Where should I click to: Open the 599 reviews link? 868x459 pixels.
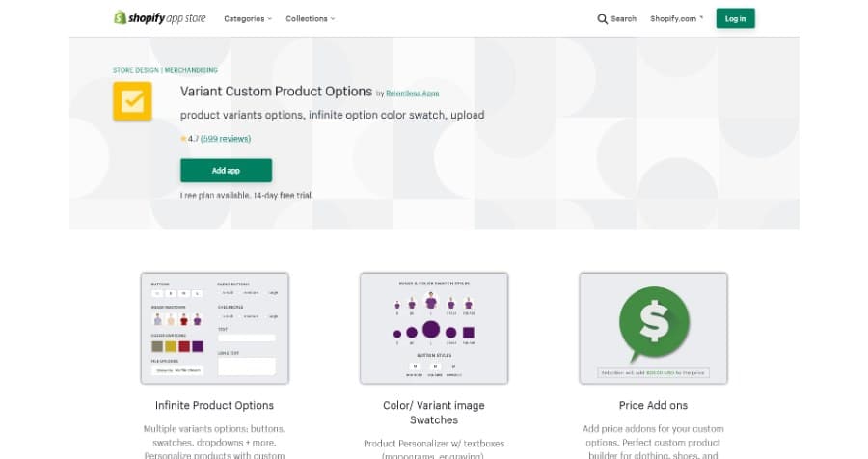coord(226,139)
